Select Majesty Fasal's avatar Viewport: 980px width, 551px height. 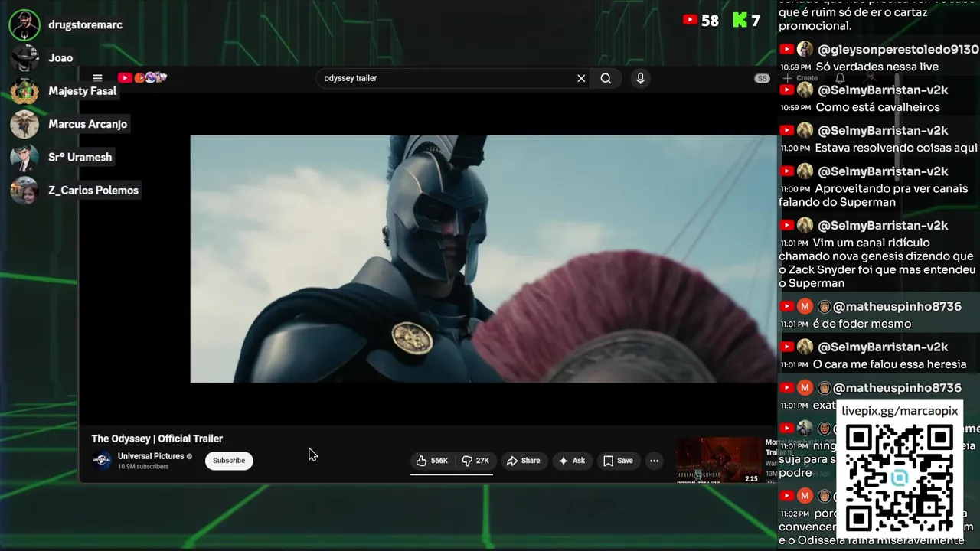click(24, 91)
